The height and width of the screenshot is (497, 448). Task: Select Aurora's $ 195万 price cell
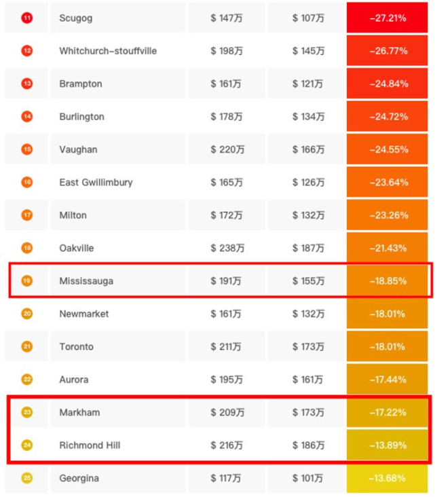(x=227, y=380)
